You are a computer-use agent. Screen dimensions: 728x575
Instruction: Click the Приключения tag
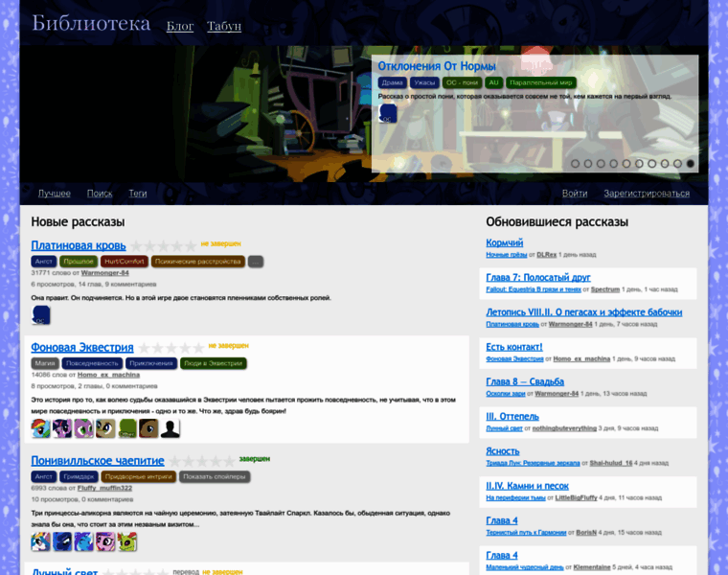[x=151, y=363]
